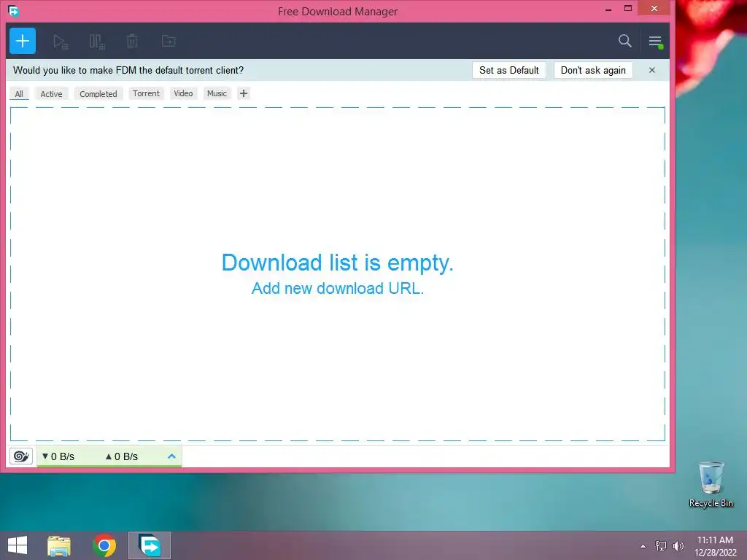Click the Free Download Manager taskbar icon

[150, 545]
